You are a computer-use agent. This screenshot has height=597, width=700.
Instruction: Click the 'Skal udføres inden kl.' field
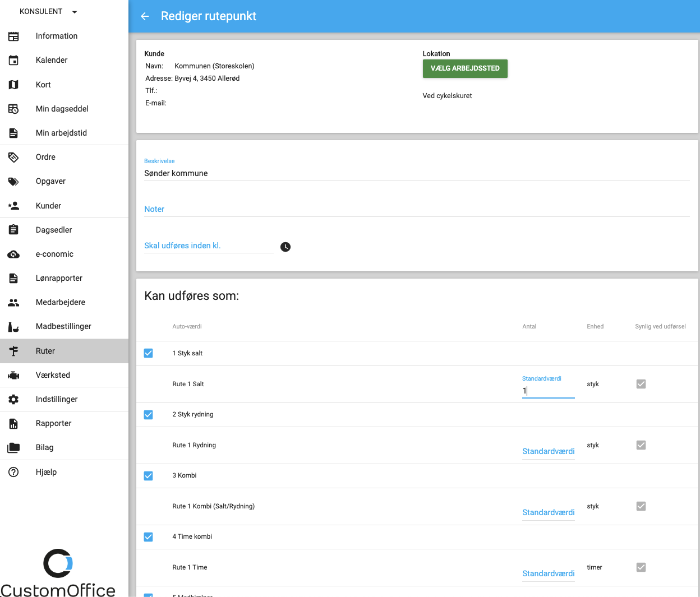click(209, 246)
